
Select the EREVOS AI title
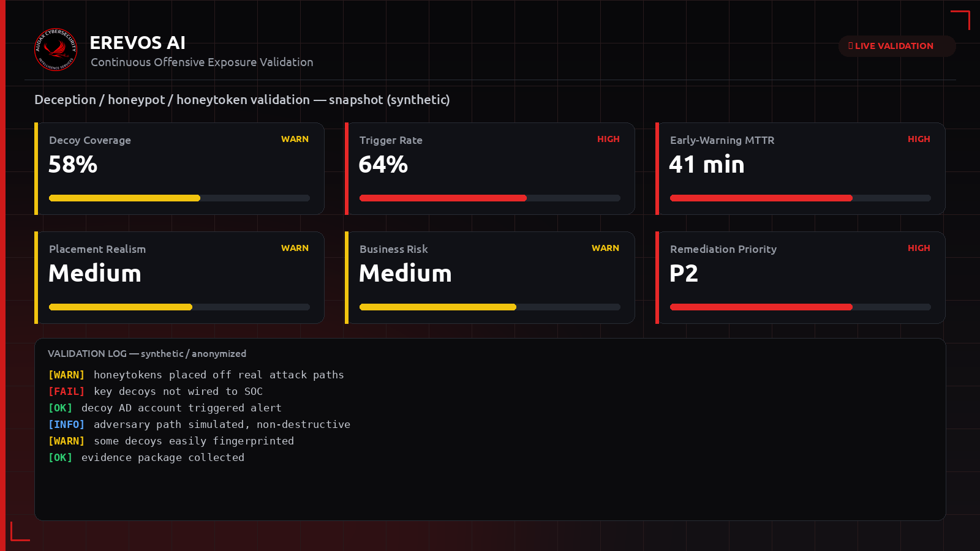pyautogui.click(x=138, y=43)
